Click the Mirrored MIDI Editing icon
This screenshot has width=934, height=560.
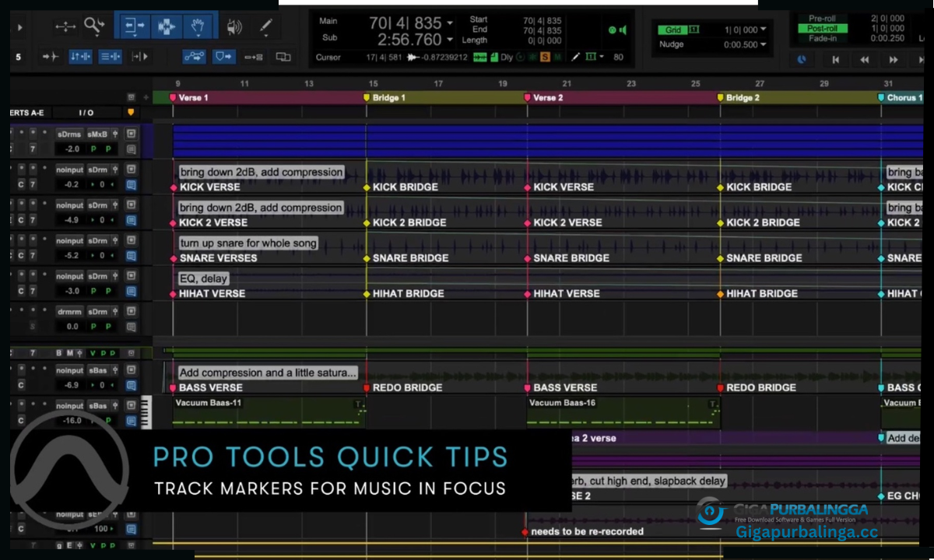(x=254, y=57)
